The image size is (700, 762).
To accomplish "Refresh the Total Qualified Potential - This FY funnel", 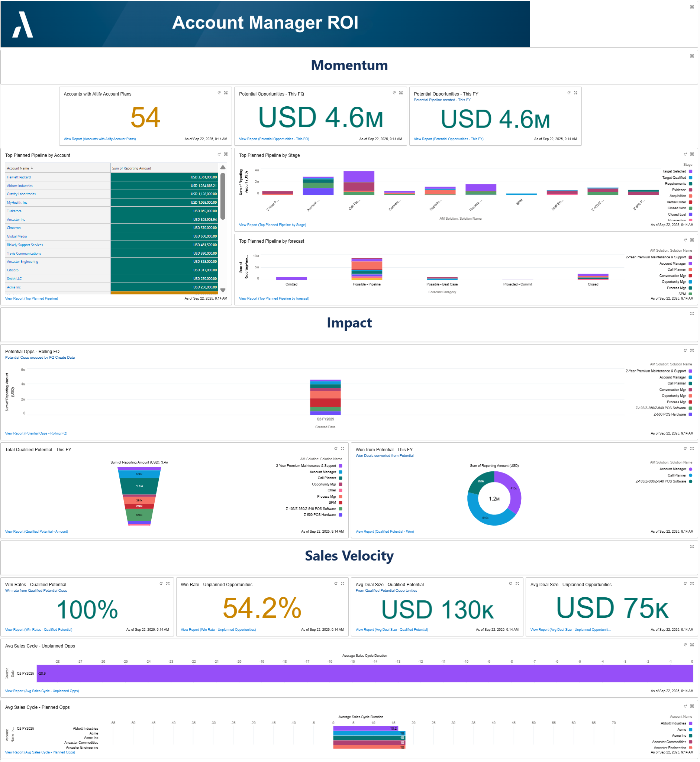I will 336,449.
